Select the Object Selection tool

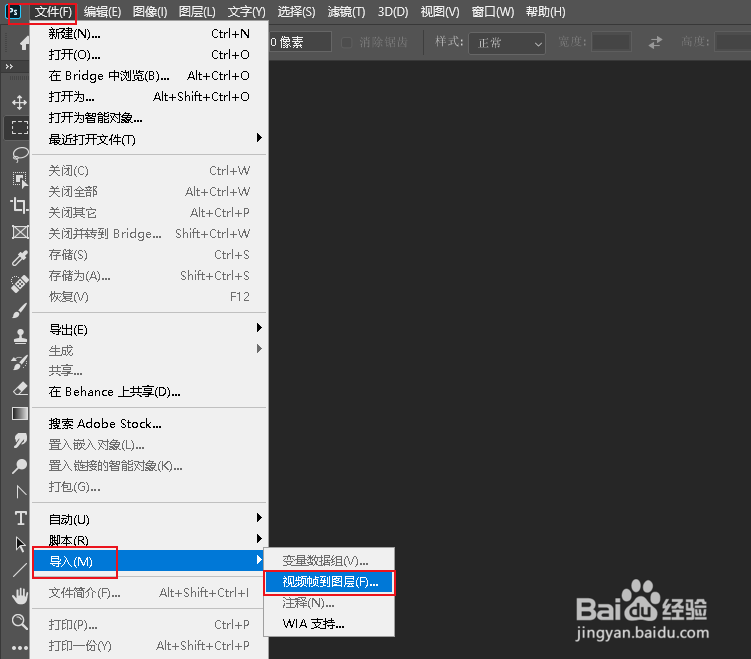[x=19, y=180]
